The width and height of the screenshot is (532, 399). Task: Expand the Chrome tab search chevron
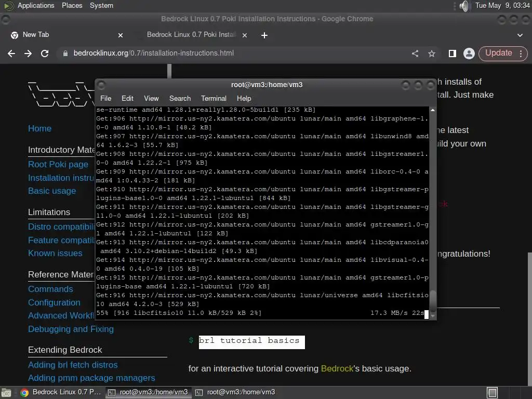click(520, 35)
